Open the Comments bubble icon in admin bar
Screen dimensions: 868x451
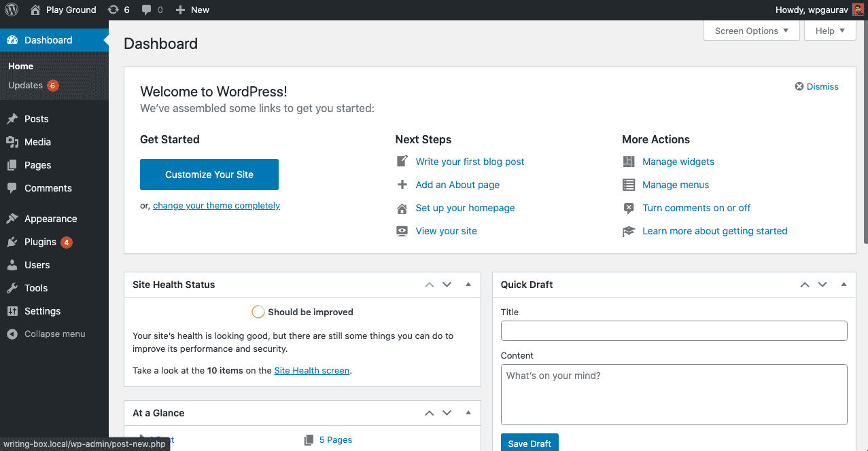point(146,10)
